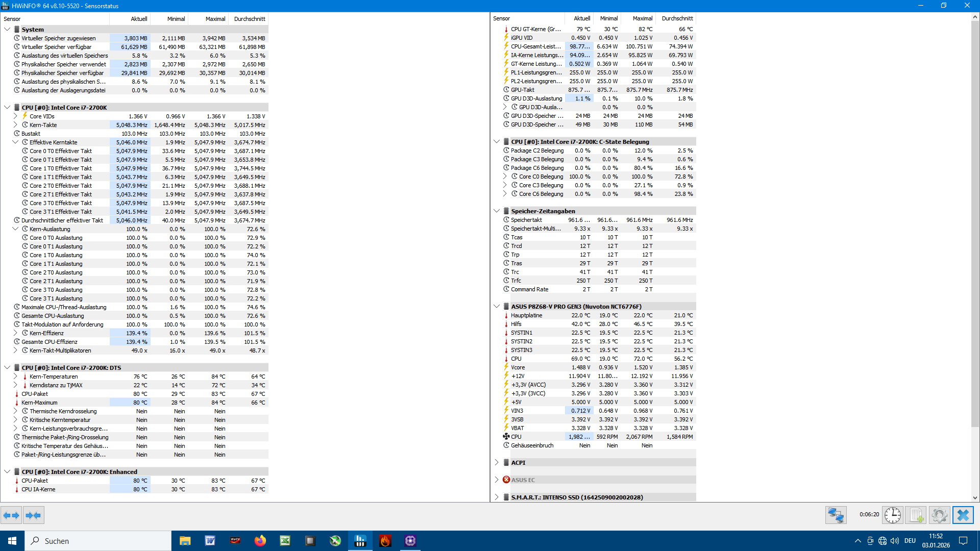Start logging via the file-plus icon

pos(916,515)
